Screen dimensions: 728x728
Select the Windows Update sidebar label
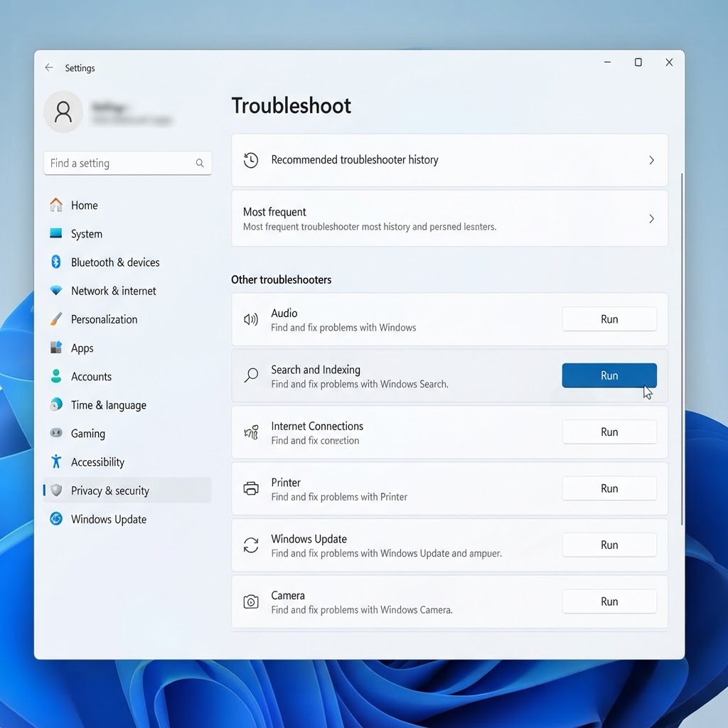click(x=109, y=520)
